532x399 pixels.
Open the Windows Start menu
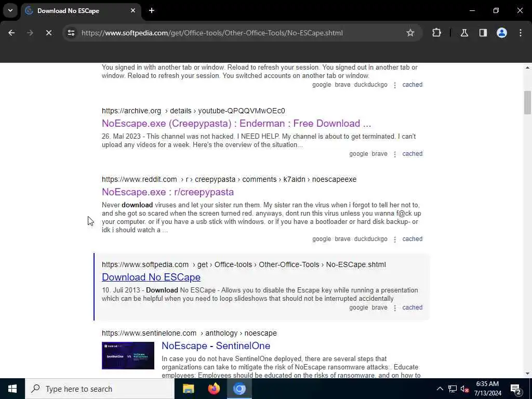pos(12,389)
